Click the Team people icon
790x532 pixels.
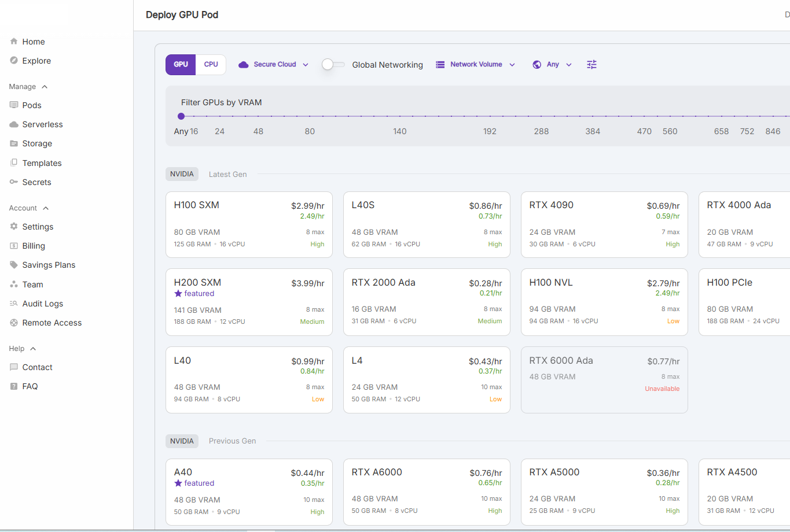point(14,285)
